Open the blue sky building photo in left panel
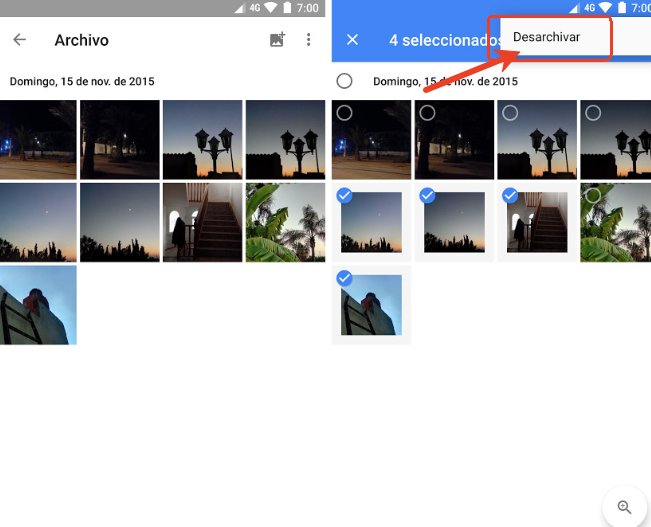Screen dimensions: 651x527 click(38, 305)
